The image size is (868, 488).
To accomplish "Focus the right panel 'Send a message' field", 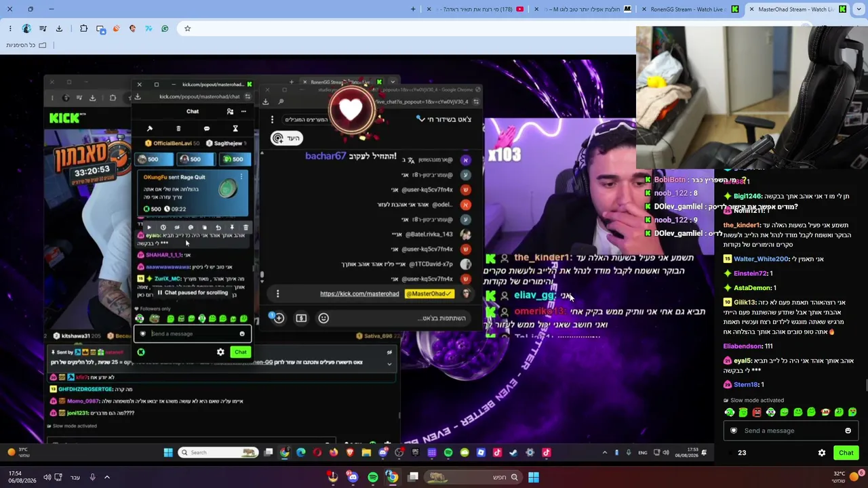I will pos(791,430).
